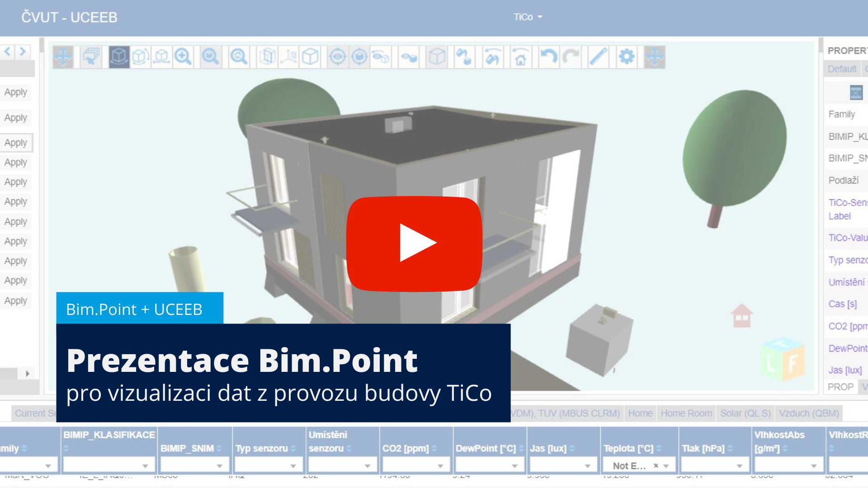Image resolution: width=868 pixels, height=488 pixels.
Task: Click the left navigation arrow
Action: click(x=7, y=52)
